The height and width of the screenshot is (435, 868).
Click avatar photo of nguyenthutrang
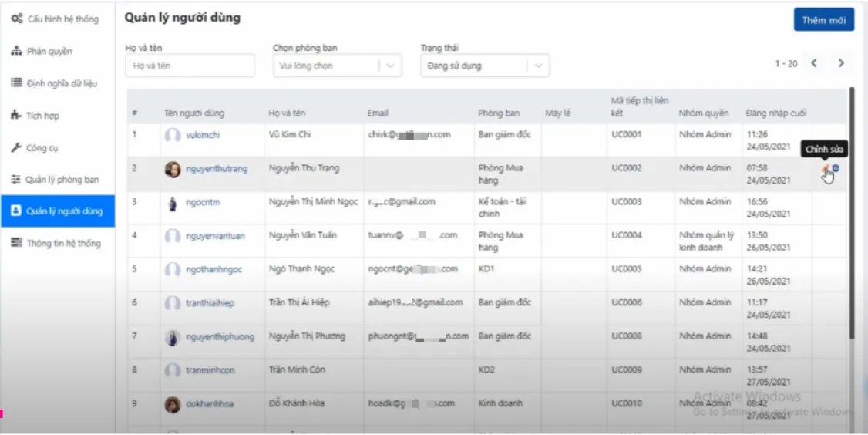tap(173, 169)
